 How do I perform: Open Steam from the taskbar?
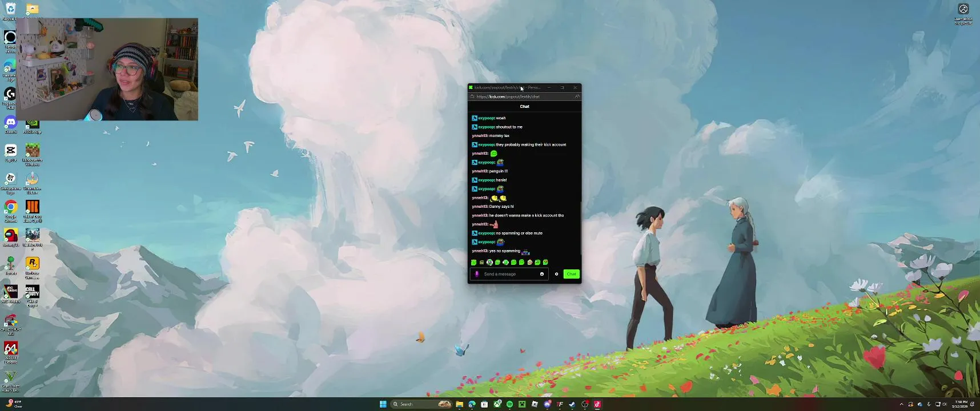pos(572,404)
